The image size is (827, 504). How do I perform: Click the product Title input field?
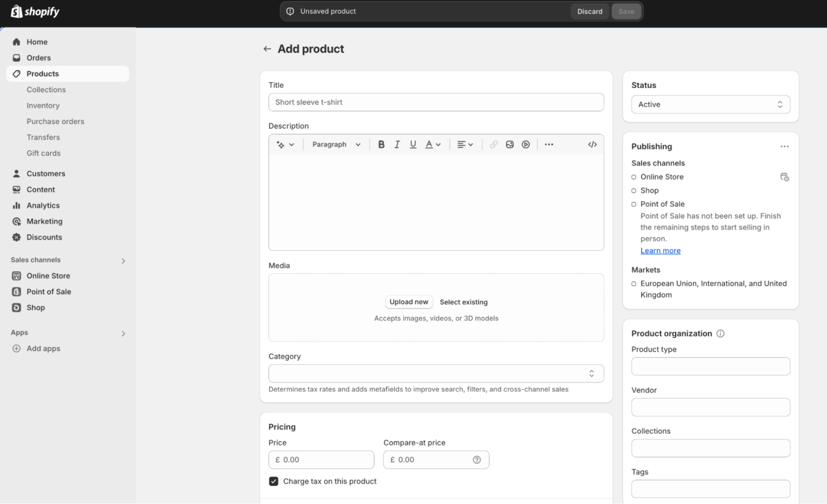[x=436, y=102]
